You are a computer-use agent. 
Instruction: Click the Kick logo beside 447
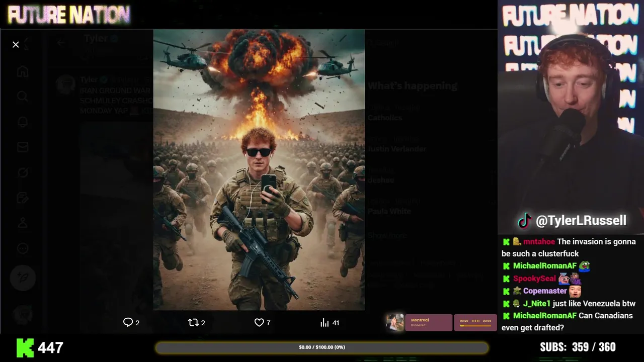click(x=25, y=347)
